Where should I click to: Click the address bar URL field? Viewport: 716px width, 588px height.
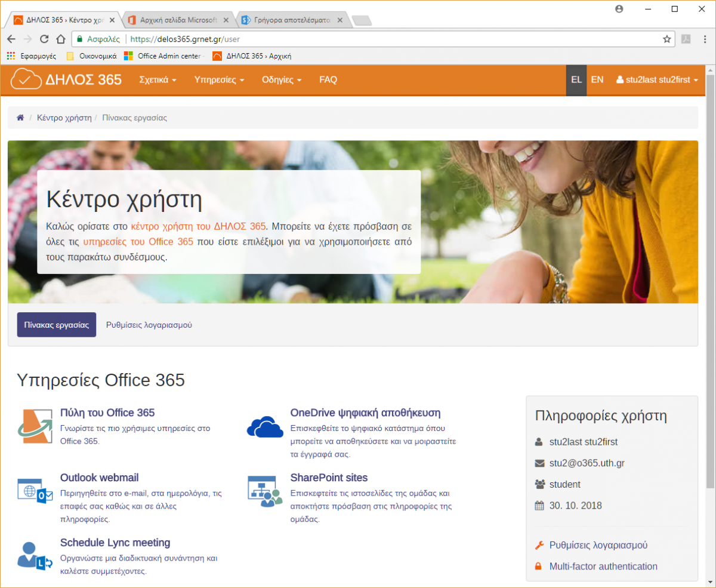pos(372,39)
